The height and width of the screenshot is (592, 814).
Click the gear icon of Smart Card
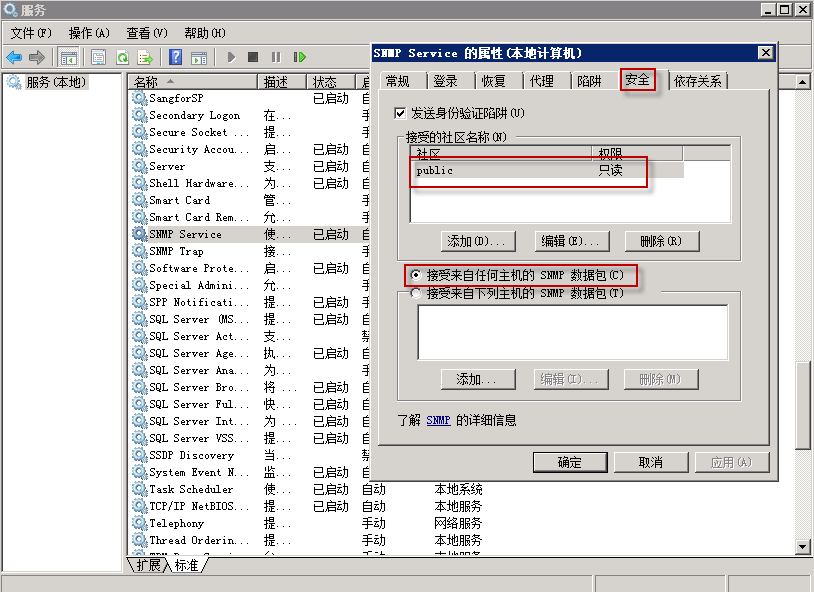click(x=139, y=200)
